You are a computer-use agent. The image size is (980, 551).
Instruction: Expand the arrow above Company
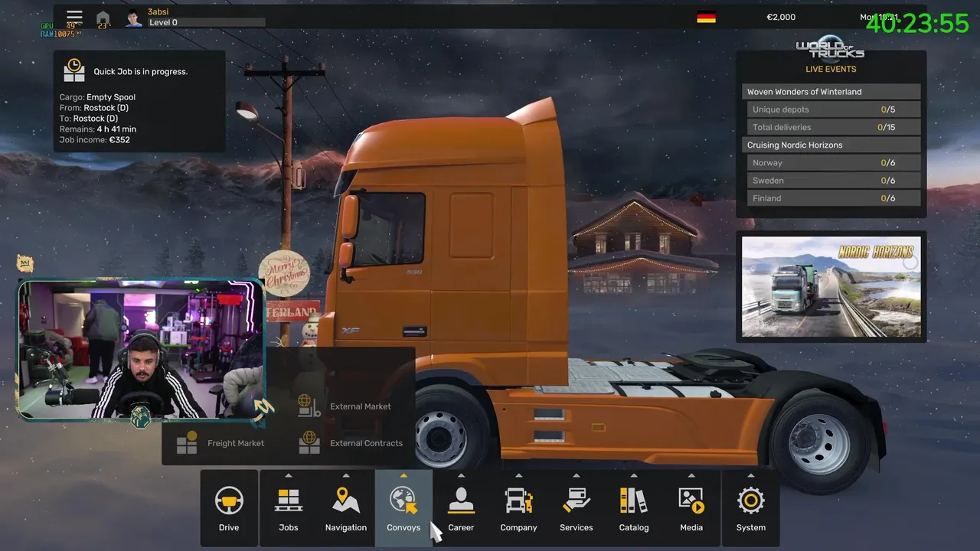[518, 475]
